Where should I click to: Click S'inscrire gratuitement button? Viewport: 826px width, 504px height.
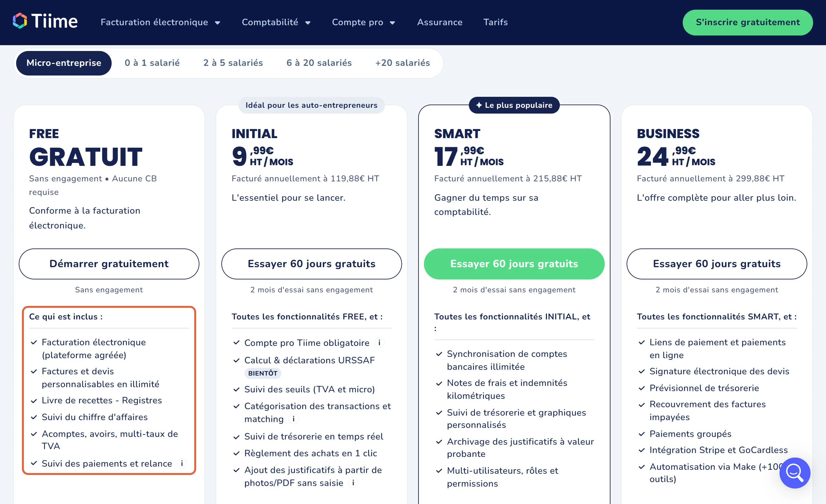[x=748, y=22]
